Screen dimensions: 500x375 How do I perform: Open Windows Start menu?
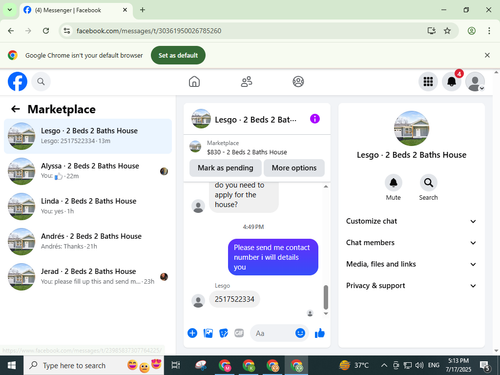[11, 365]
